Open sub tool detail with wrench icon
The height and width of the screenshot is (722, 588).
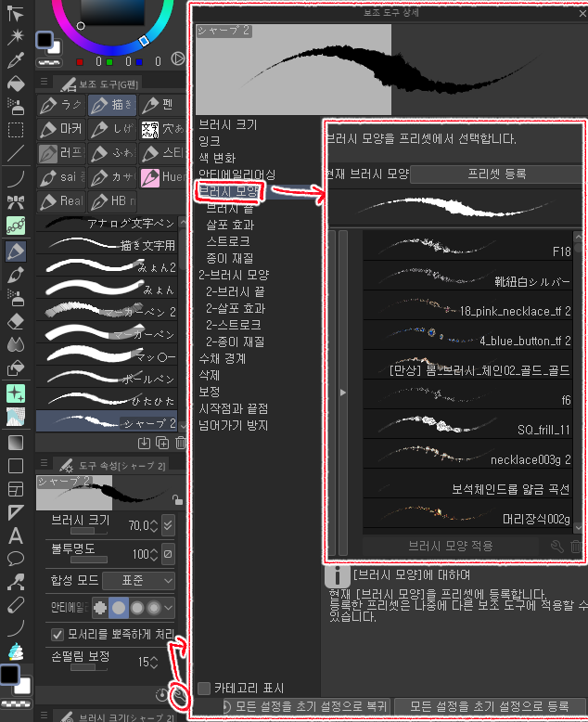point(180,697)
